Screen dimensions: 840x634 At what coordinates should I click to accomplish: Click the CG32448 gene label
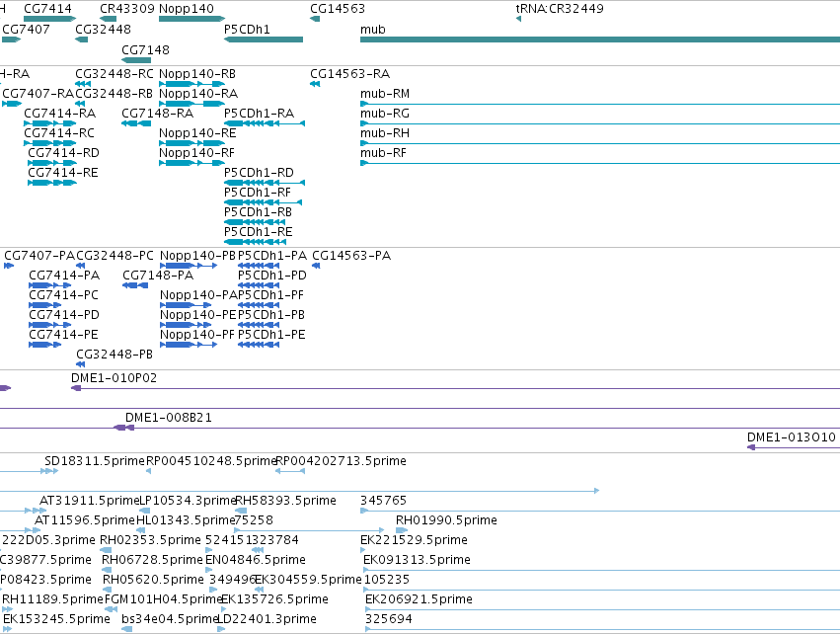click(x=103, y=29)
